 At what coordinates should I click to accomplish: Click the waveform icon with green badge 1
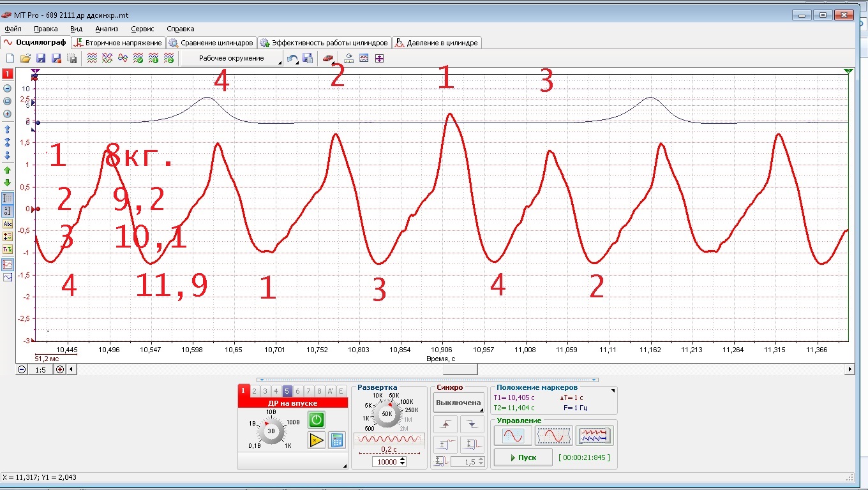[x=153, y=59]
